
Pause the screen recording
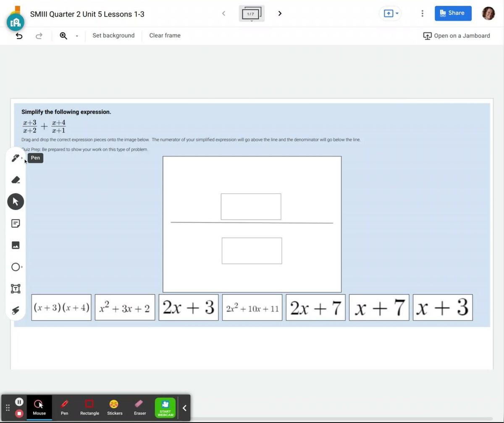(19, 402)
